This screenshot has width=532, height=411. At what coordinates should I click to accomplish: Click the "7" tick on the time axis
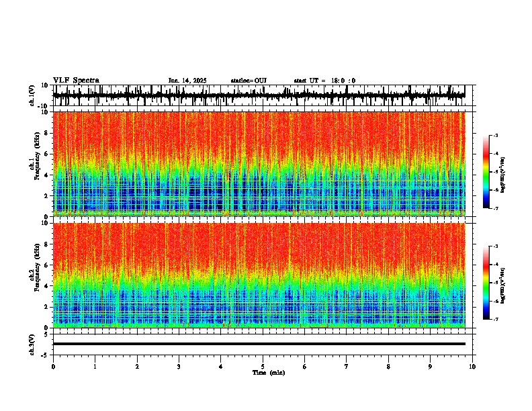(347, 367)
